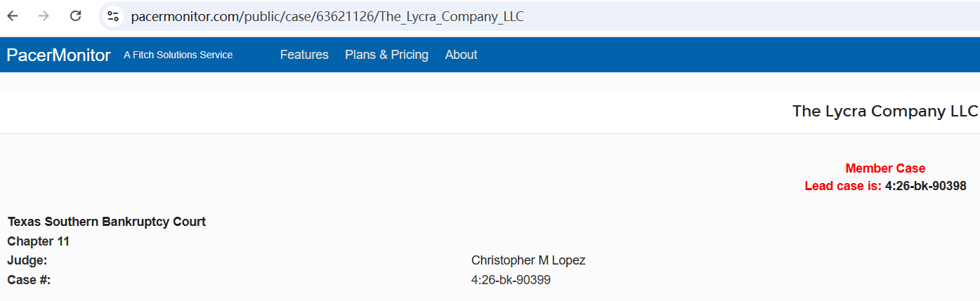This screenshot has height=301, width=980.
Task: Click the browser back arrow
Action: tap(13, 16)
